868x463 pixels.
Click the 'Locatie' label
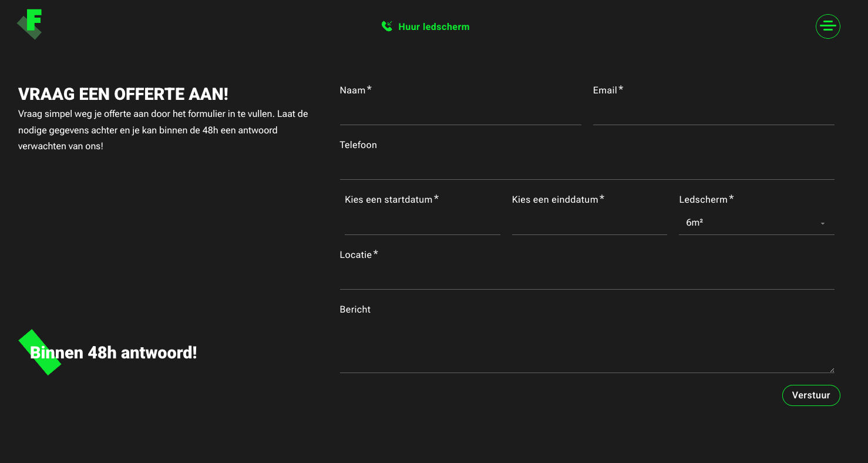[x=356, y=254]
